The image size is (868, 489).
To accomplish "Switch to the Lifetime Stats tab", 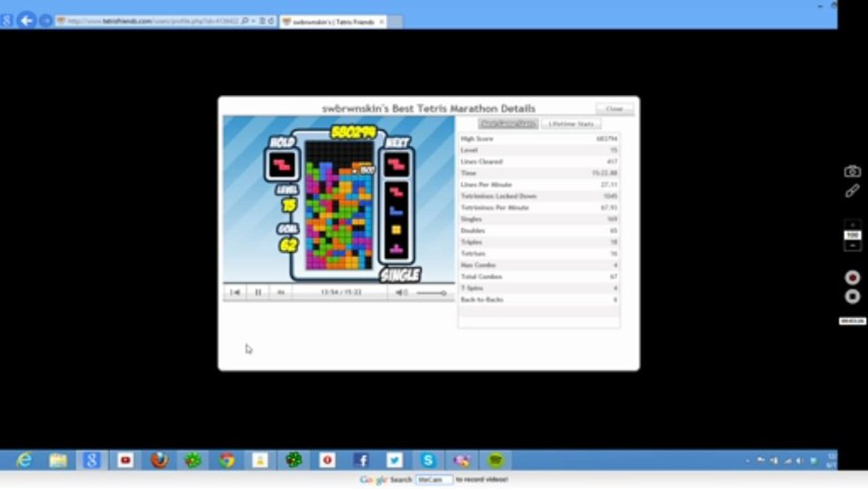I will 571,124.
